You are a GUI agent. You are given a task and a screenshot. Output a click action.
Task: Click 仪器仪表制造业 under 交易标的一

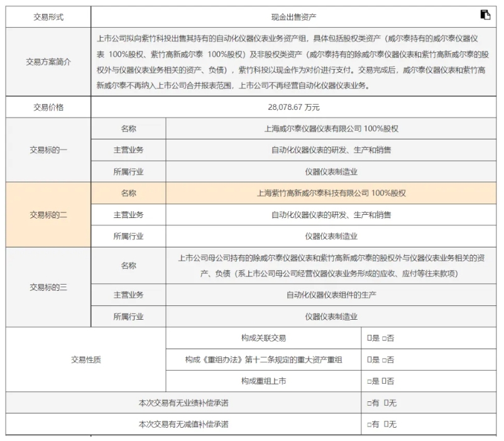(331, 171)
